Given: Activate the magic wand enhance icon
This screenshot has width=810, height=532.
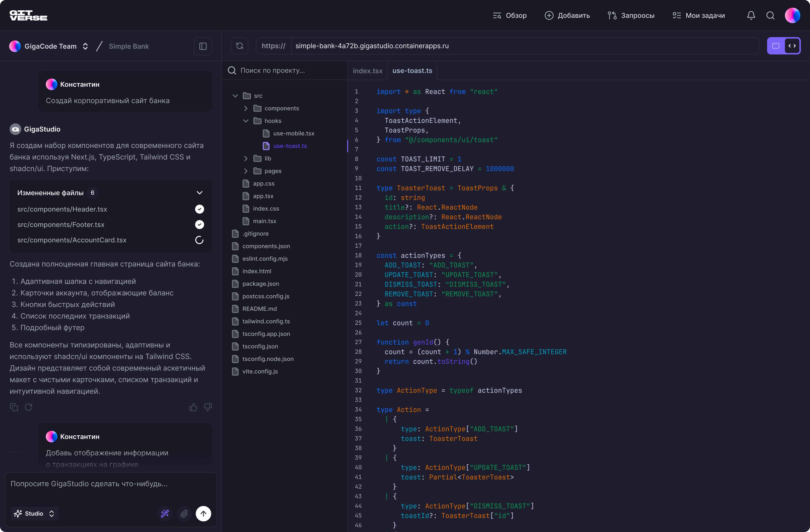Looking at the screenshot, I should click(x=165, y=514).
